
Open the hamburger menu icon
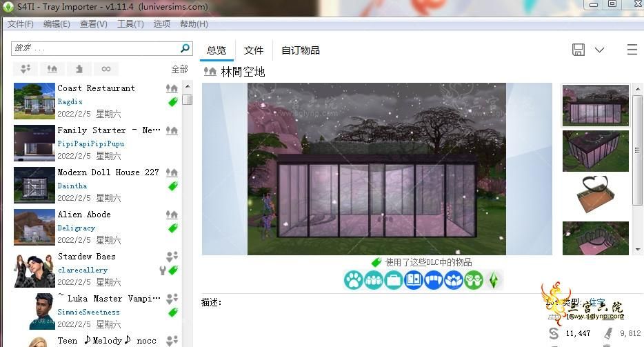(632, 50)
